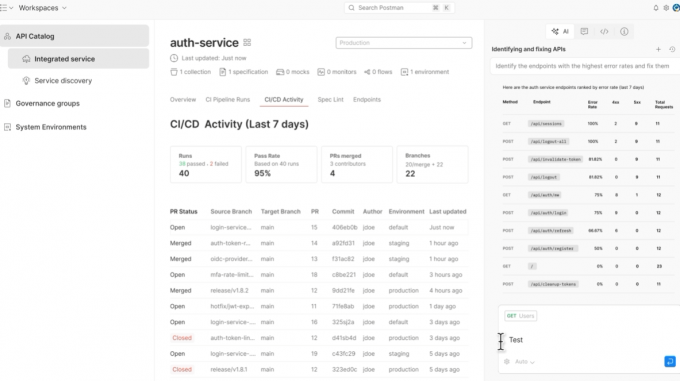Click the Runs card showing 40
Screen dimensions: 680x381
pos(206,164)
